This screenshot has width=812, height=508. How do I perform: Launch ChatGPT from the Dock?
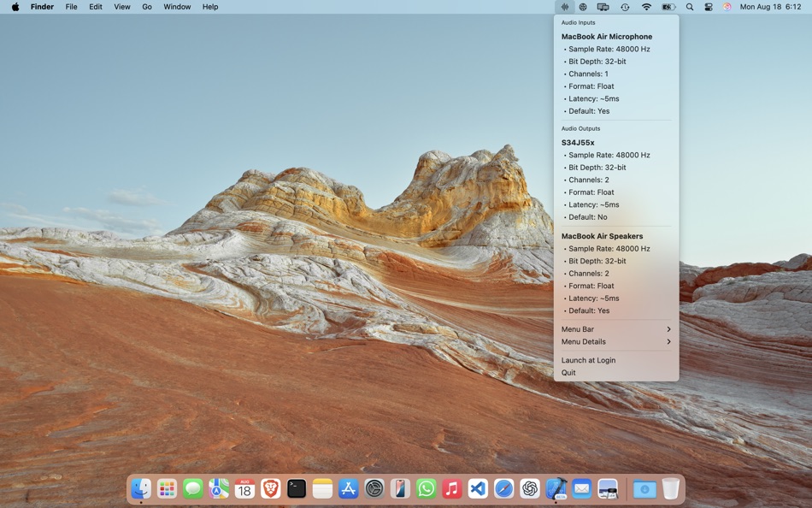528,488
